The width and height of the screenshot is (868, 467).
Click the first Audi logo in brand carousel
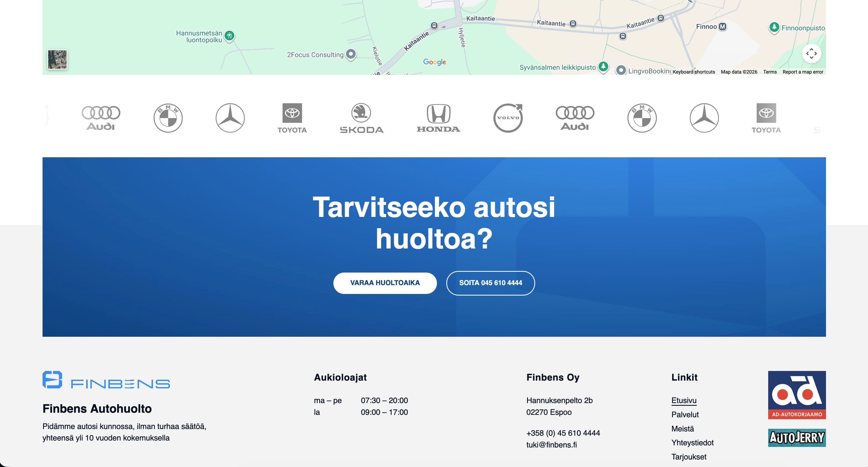(x=101, y=118)
